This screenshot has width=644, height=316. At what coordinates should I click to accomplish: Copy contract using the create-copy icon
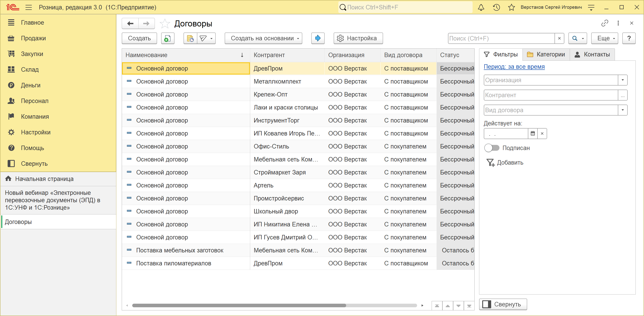[x=168, y=38]
